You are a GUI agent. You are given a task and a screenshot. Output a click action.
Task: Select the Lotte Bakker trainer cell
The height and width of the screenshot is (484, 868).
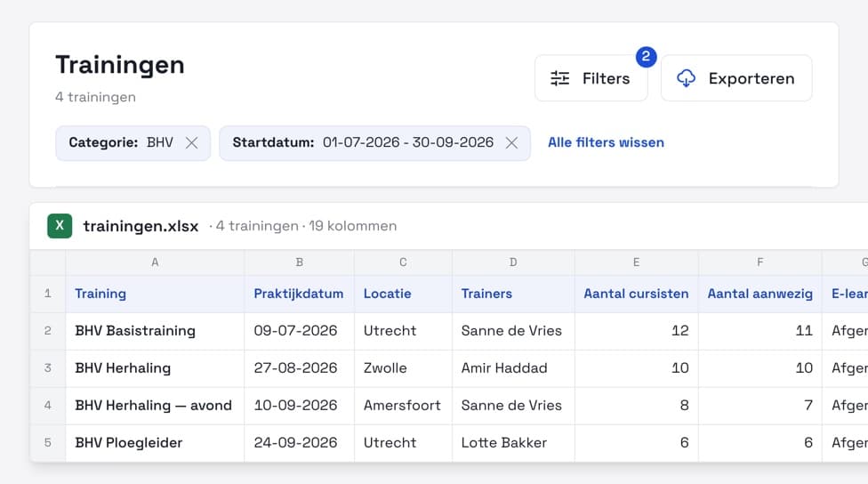click(x=513, y=443)
